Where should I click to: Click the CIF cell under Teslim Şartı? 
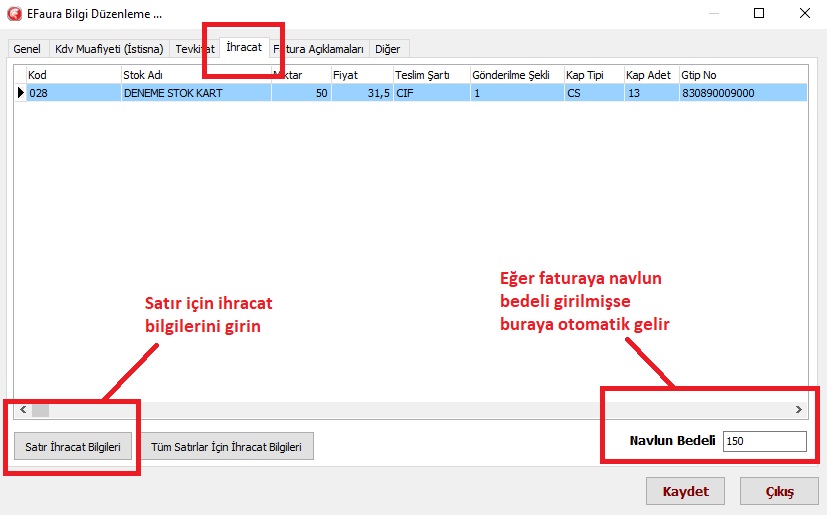[430, 93]
